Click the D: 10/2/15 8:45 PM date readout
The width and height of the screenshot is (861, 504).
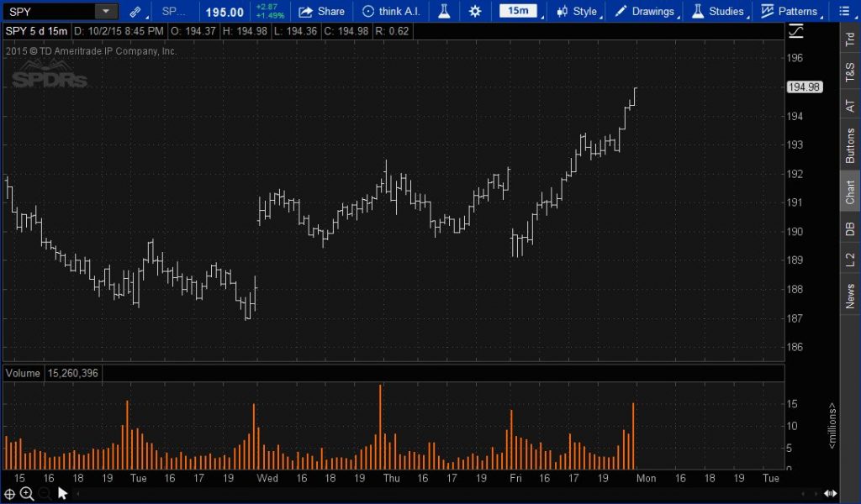pyautogui.click(x=119, y=31)
